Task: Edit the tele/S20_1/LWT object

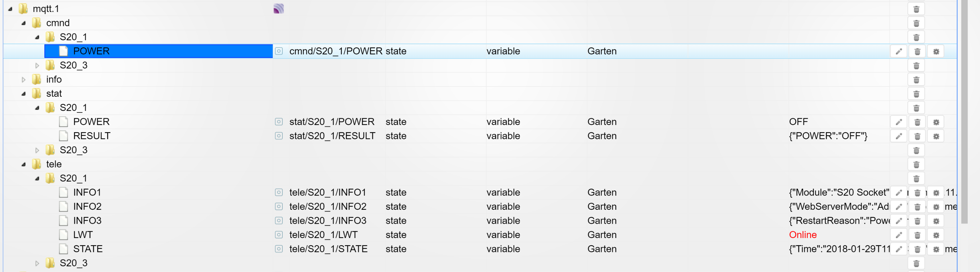Action: 898,235
